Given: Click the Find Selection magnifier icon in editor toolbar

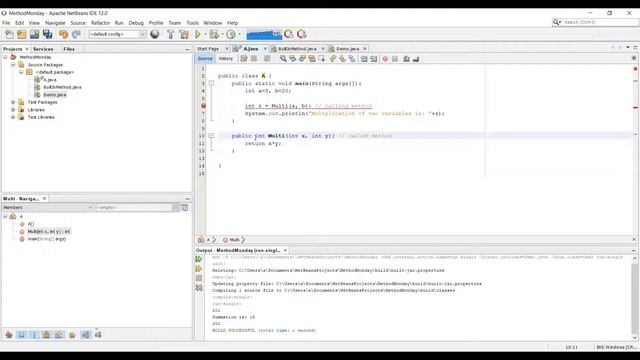Looking at the screenshot, I should coord(283,59).
